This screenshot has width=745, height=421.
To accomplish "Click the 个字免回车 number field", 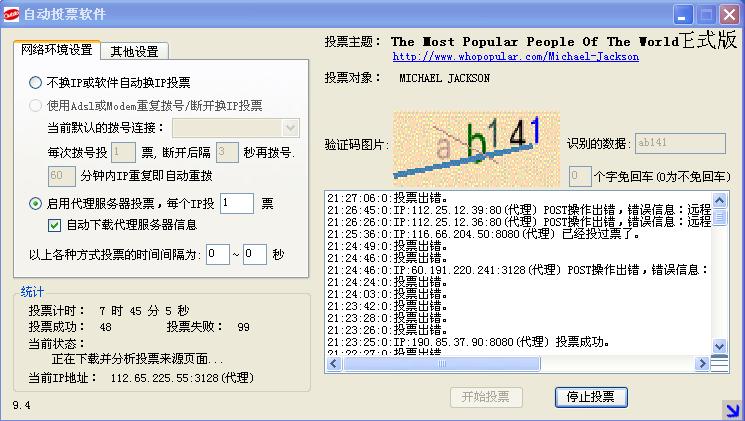I will coord(580,176).
